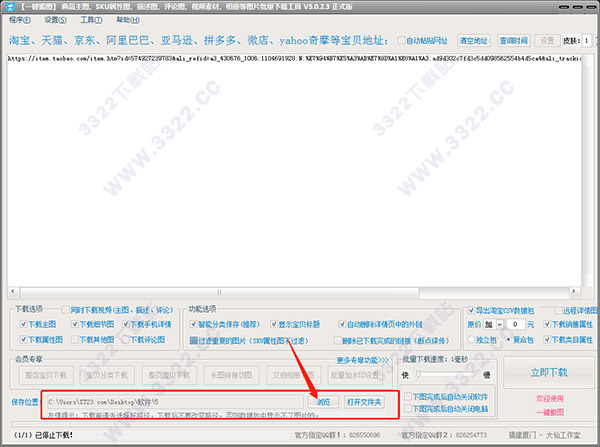Enable 下图完成后自动关闭电脑 checkbox
The image size is (600, 447).
pyautogui.click(x=408, y=409)
